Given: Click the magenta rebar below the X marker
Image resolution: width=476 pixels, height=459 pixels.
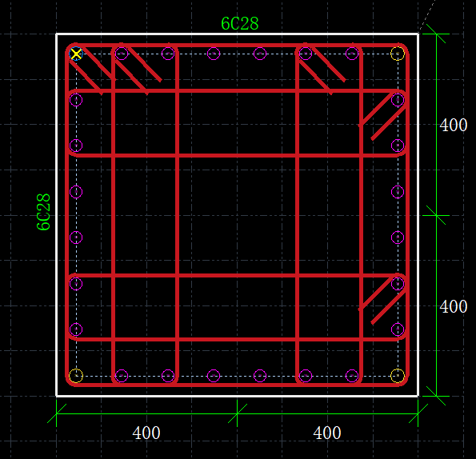Looking at the screenshot, I should coord(76,100).
